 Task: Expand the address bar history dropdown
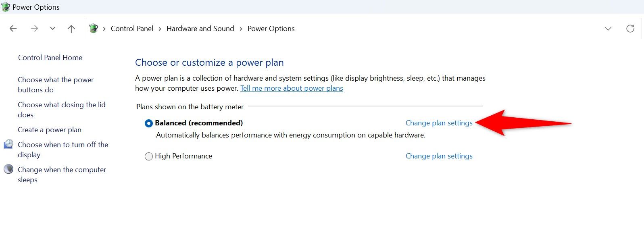click(608, 29)
